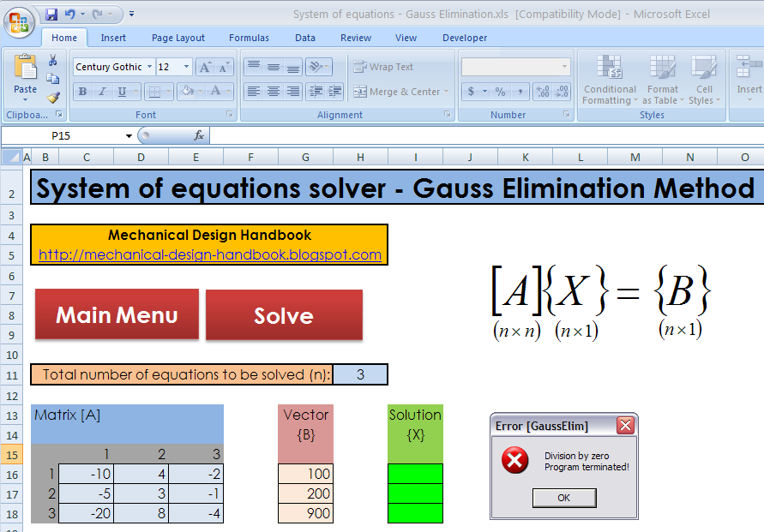The height and width of the screenshot is (532, 764).
Task: Open the Developer tab
Action: [x=465, y=38]
